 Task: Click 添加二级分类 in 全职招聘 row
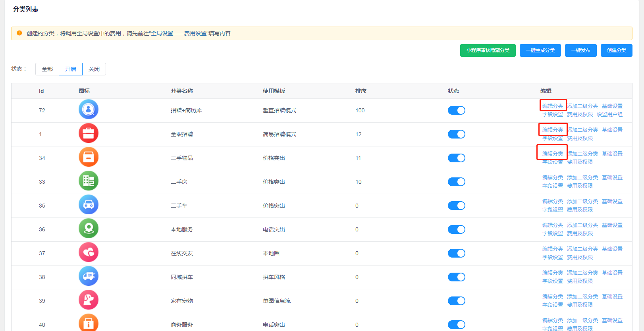pos(582,130)
